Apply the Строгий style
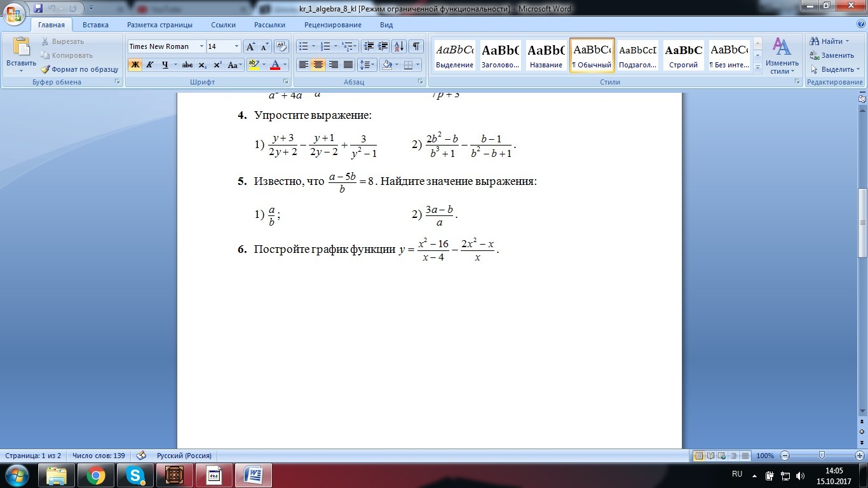The height and width of the screenshot is (488, 868). (683, 56)
